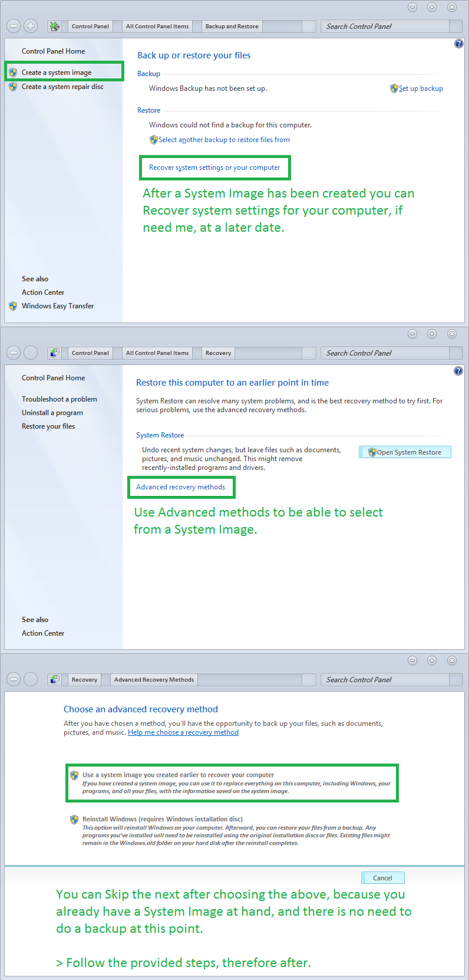Click shield icon beside Windows Easy Transfer
This screenshot has height=980, width=469.
13,306
